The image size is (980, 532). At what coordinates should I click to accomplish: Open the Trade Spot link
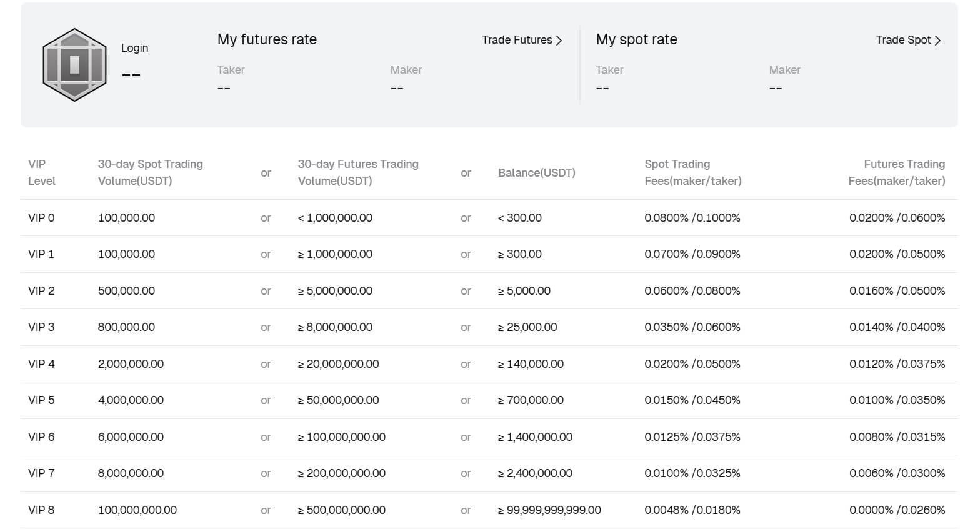[x=908, y=40]
